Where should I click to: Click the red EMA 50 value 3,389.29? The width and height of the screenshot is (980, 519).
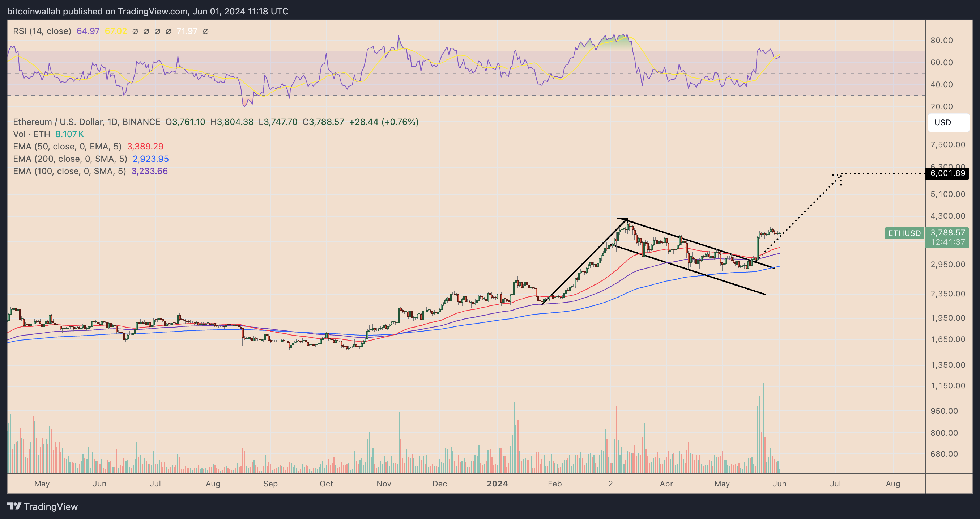145,147
